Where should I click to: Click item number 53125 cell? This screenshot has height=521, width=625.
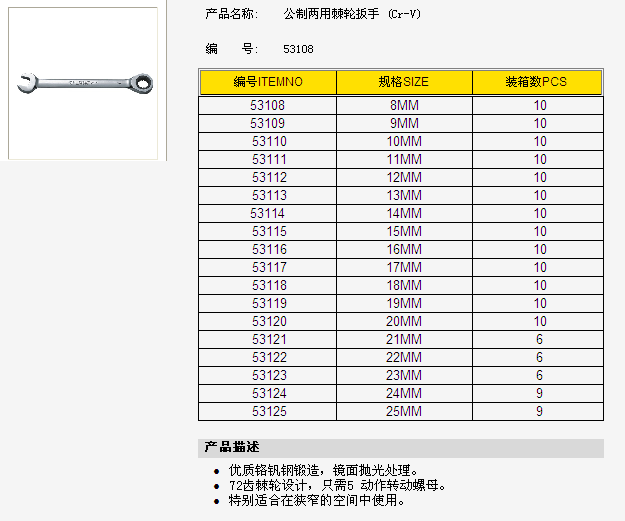click(x=268, y=411)
